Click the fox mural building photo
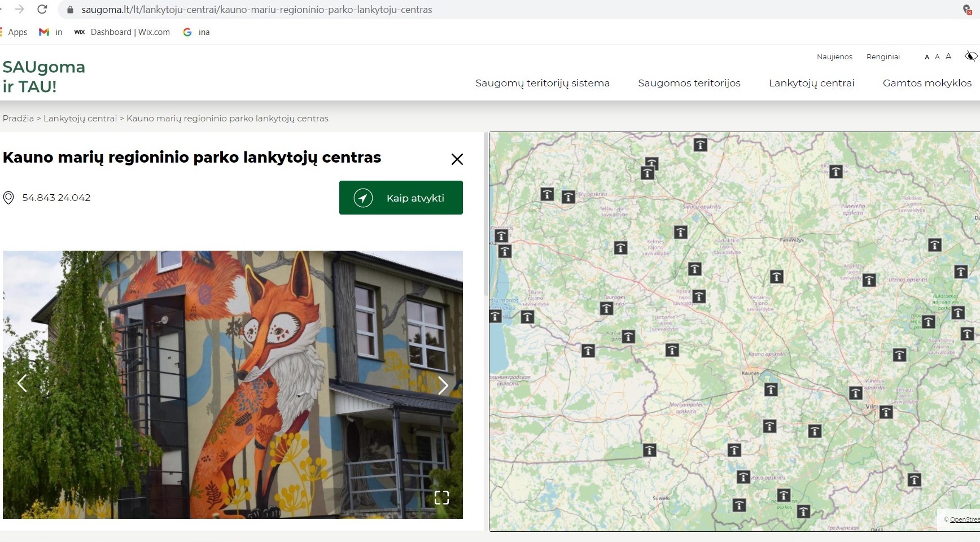The height and width of the screenshot is (542, 980). click(x=233, y=384)
